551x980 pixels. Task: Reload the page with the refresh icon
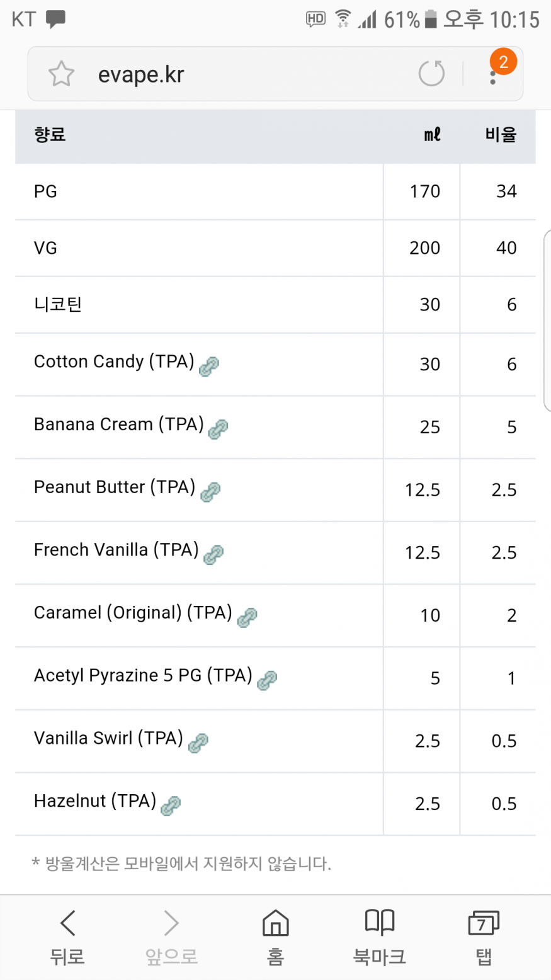click(431, 74)
